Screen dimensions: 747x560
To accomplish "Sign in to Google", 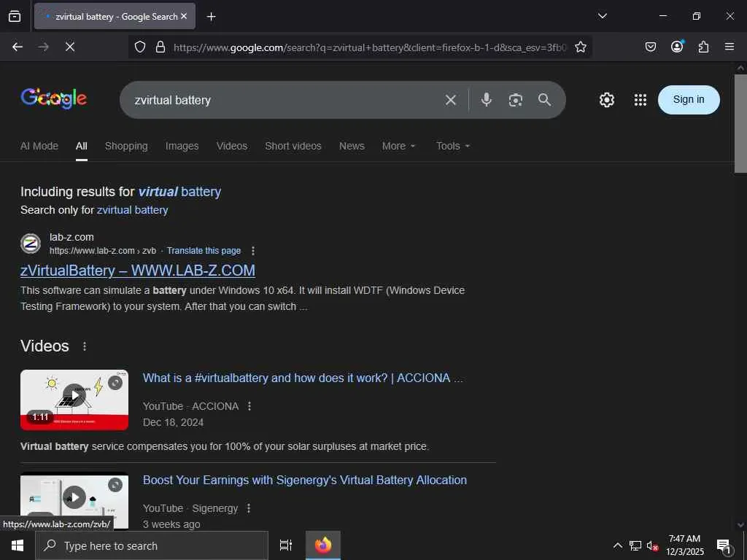I will pyautogui.click(x=689, y=99).
